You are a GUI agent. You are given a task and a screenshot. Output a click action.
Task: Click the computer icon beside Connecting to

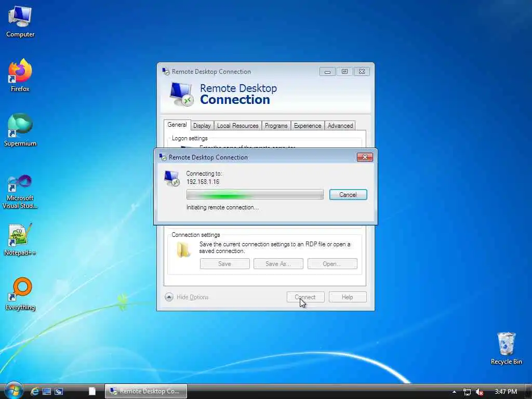coord(171,179)
